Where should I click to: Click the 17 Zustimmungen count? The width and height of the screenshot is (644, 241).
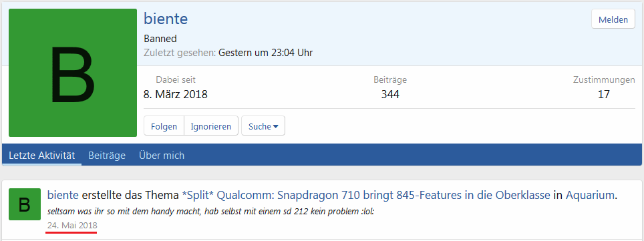(604, 95)
